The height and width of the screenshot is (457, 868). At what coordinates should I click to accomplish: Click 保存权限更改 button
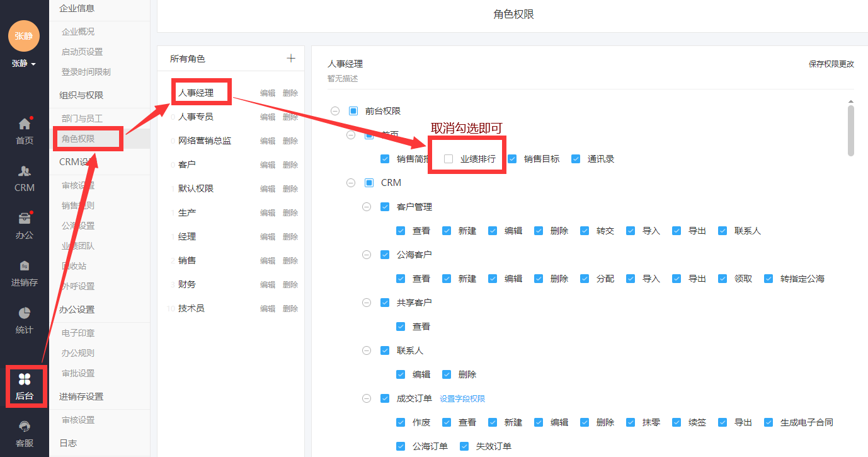[x=831, y=64]
